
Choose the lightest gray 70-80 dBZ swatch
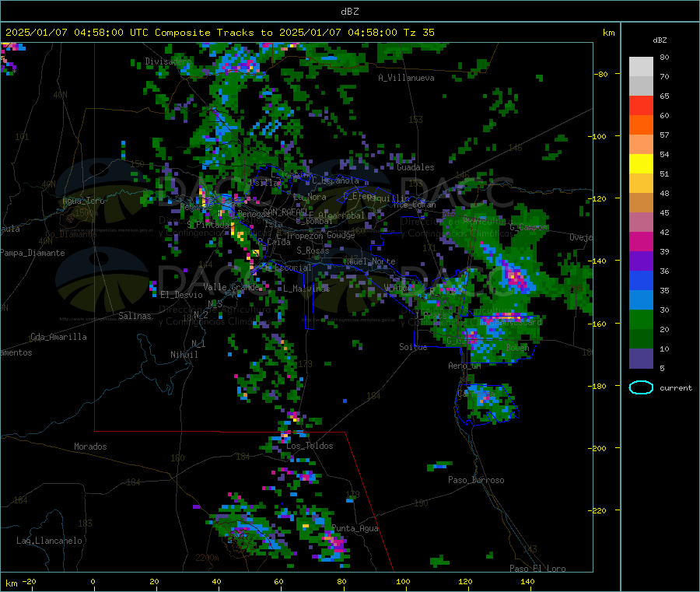pyautogui.click(x=641, y=67)
